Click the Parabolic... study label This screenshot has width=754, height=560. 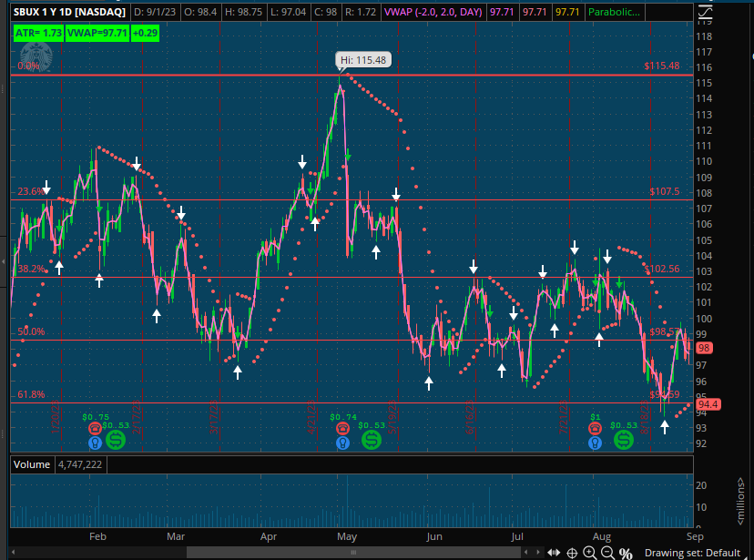(x=614, y=12)
